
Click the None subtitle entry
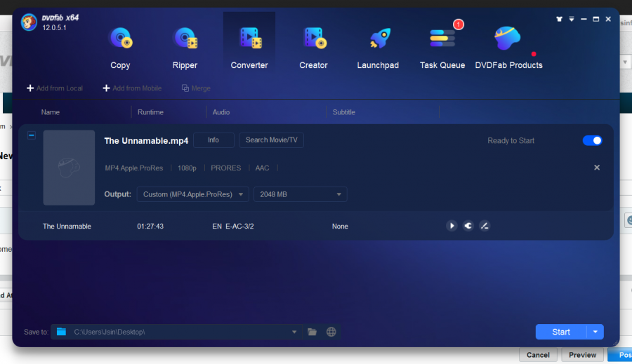[340, 227]
